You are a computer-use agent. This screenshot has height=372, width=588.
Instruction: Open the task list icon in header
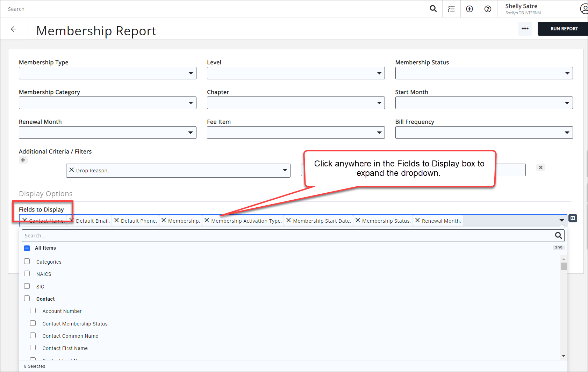click(451, 9)
